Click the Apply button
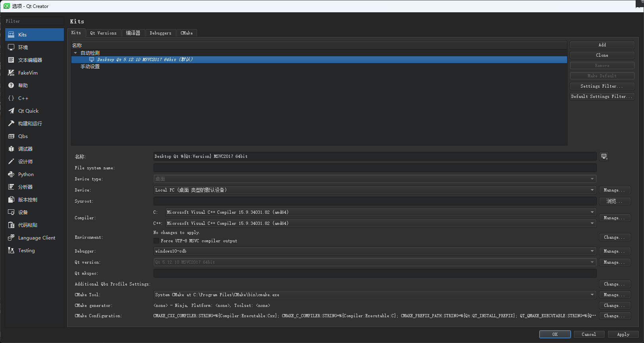The image size is (644, 343). (x=623, y=334)
